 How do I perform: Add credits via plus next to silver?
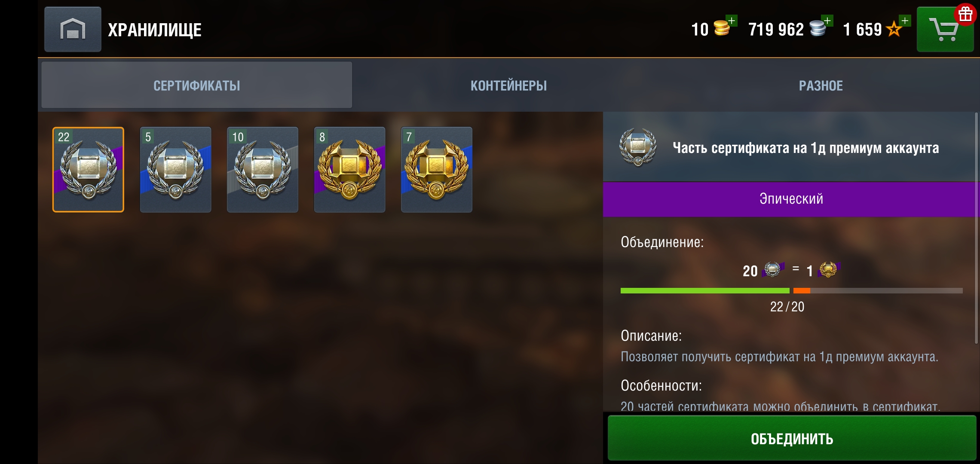pyautogui.click(x=827, y=21)
